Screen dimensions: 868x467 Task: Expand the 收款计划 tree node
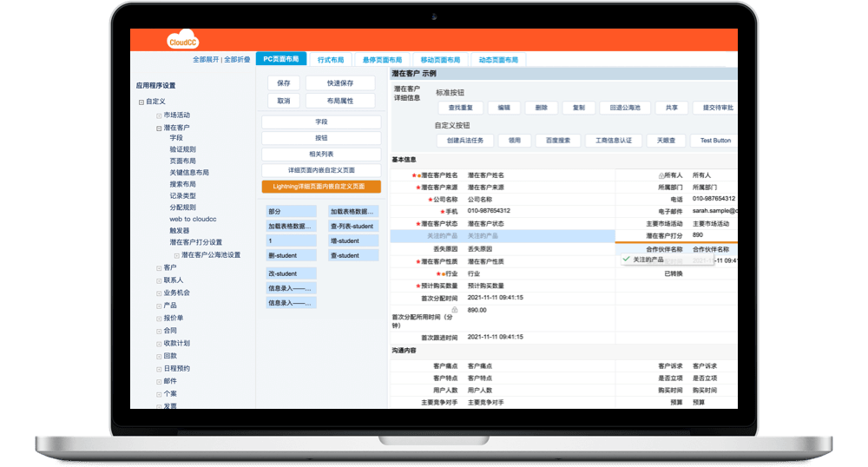pyautogui.click(x=159, y=344)
